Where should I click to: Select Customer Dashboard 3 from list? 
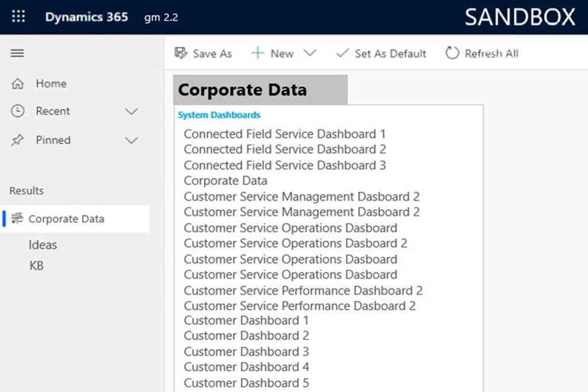[246, 352]
